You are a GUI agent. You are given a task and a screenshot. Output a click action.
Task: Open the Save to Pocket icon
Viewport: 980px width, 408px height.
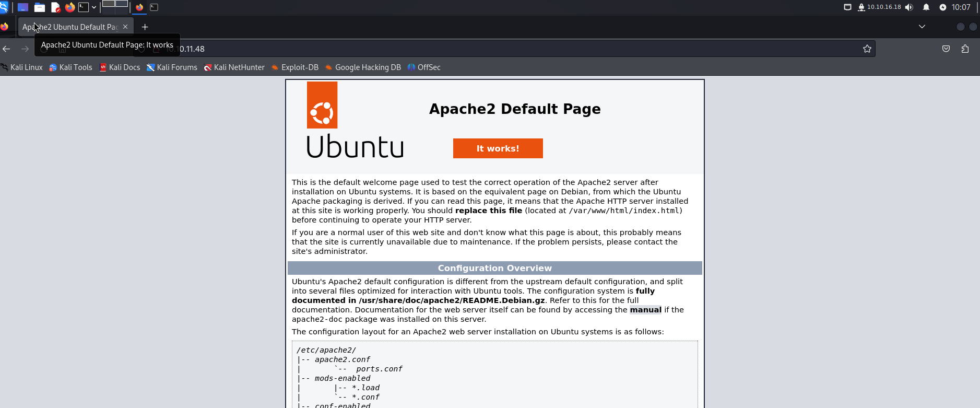(x=946, y=49)
